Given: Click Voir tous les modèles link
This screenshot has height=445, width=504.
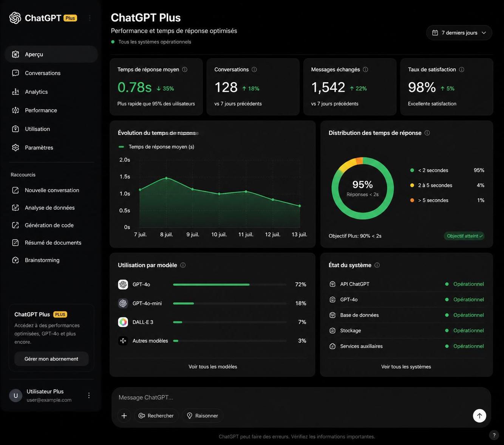Looking at the screenshot, I should [213, 367].
